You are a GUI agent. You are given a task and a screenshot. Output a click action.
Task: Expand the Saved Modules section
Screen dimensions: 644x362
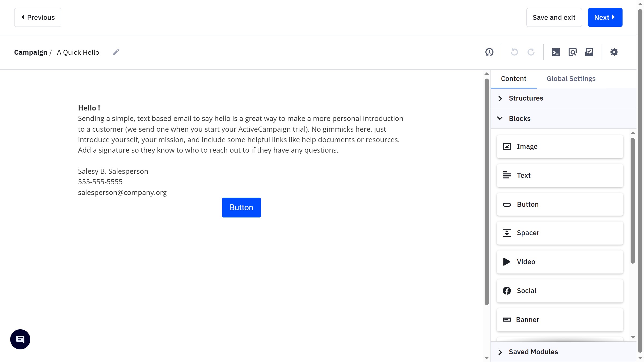pos(533,352)
